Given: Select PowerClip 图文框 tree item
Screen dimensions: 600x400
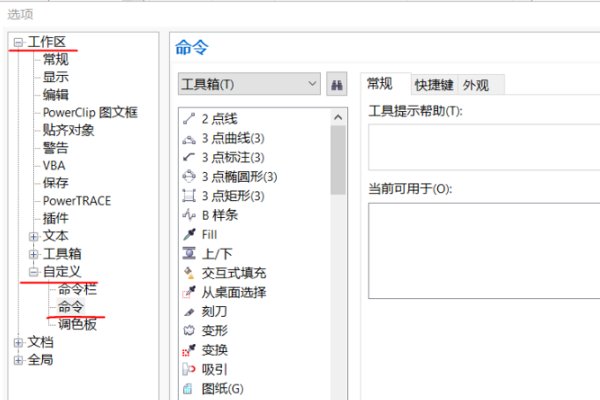Looking at the screenshot, I should click(x=90, y=113).
